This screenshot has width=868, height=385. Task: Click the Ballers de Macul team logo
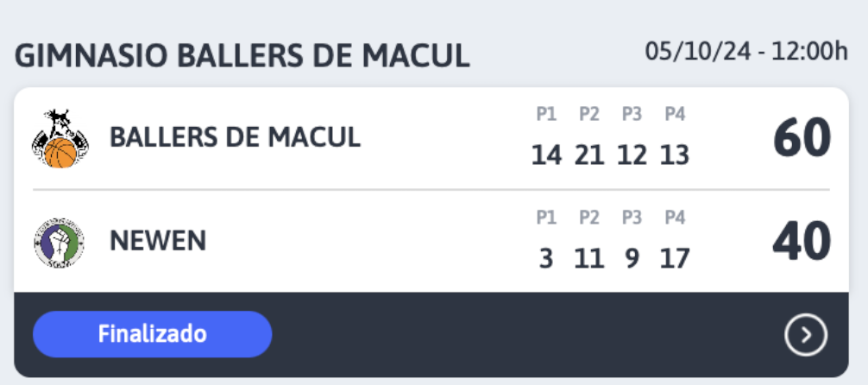click(60, 139)
